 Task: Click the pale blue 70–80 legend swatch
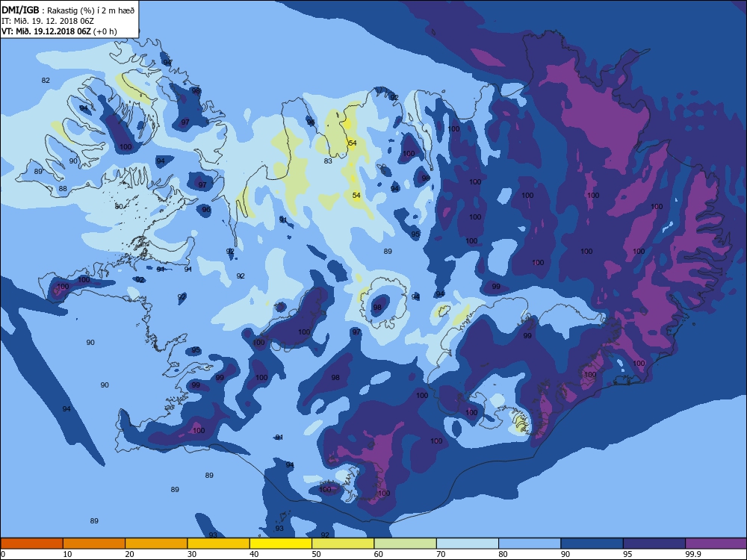(468, 544)
